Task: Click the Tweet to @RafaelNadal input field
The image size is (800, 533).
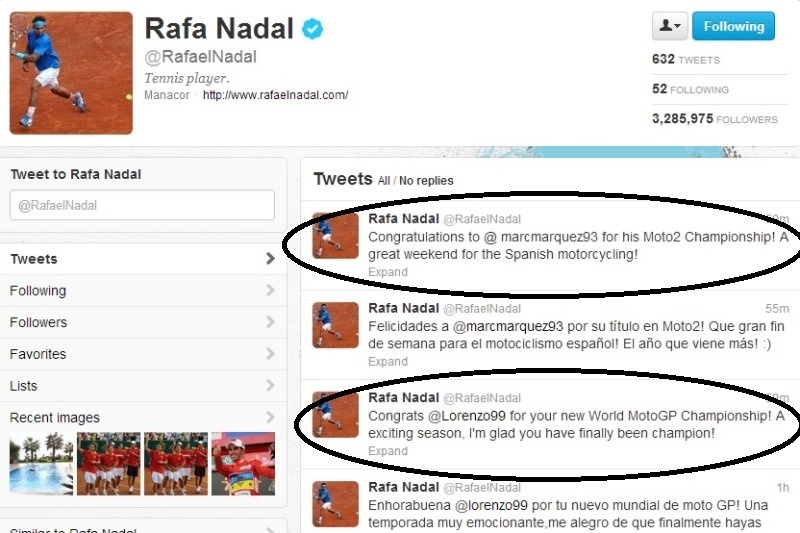Action: tap(142, 205)
